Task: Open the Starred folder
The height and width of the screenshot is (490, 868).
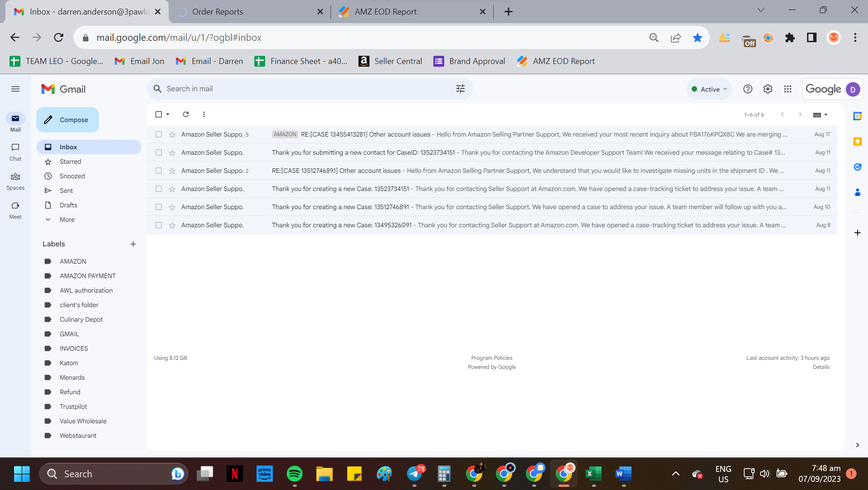Action: point(89,162)
